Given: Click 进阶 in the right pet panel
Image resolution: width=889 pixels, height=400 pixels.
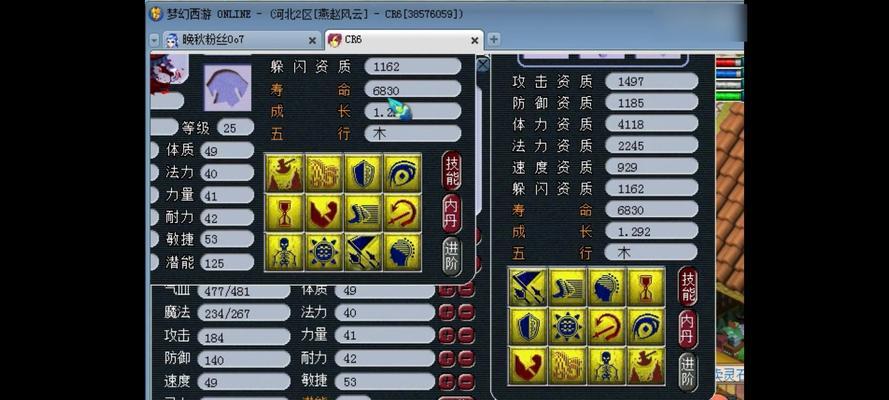Looking at the screenshot, I should 688,372.
